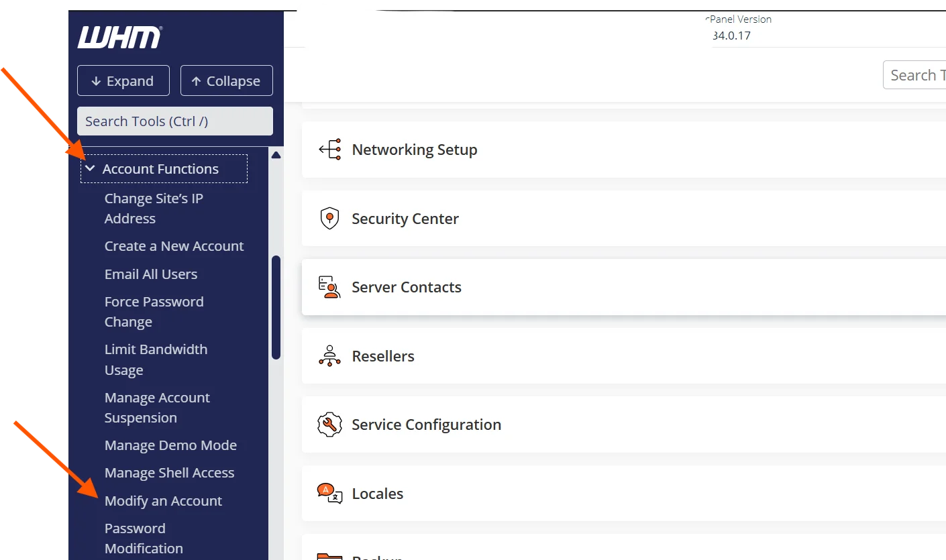Open Create a New Account
Screen dimensions: 946x560
(174, 246)
